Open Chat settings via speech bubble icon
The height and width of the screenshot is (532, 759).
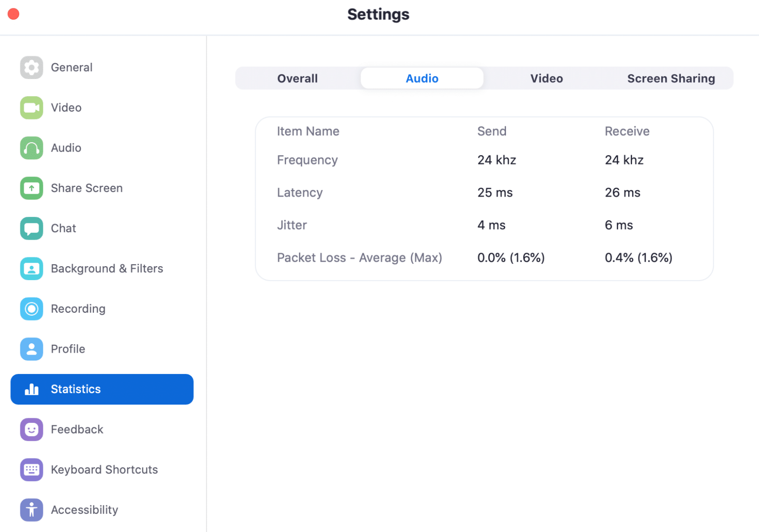(x=31, y=228)
